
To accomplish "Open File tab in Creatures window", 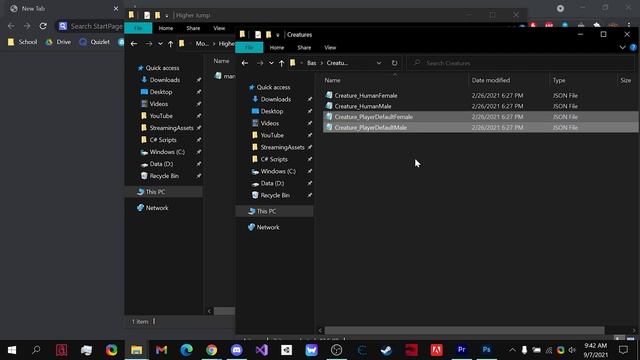I will [x=249, y=47].
